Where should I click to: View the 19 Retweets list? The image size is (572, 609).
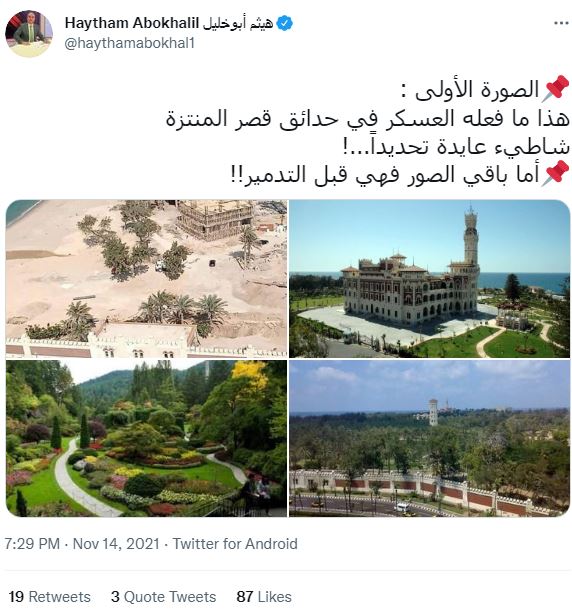[49, 597]
